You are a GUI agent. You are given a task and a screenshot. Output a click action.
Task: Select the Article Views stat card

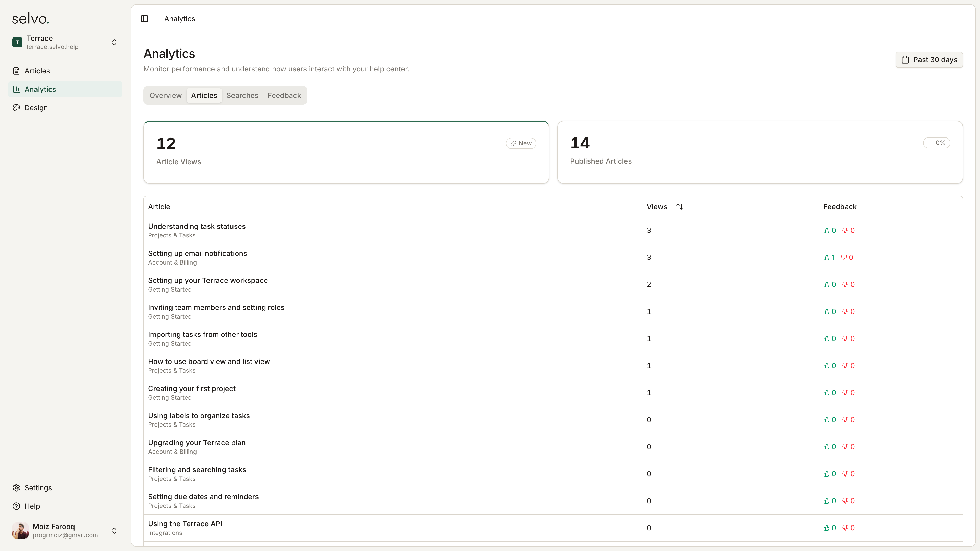point(346,153)
